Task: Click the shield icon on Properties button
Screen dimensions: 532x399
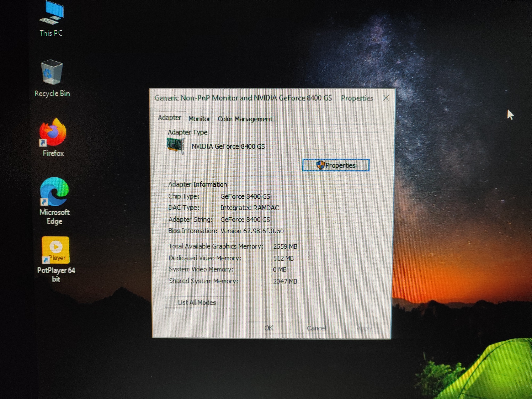Action: tap(320, 165)
